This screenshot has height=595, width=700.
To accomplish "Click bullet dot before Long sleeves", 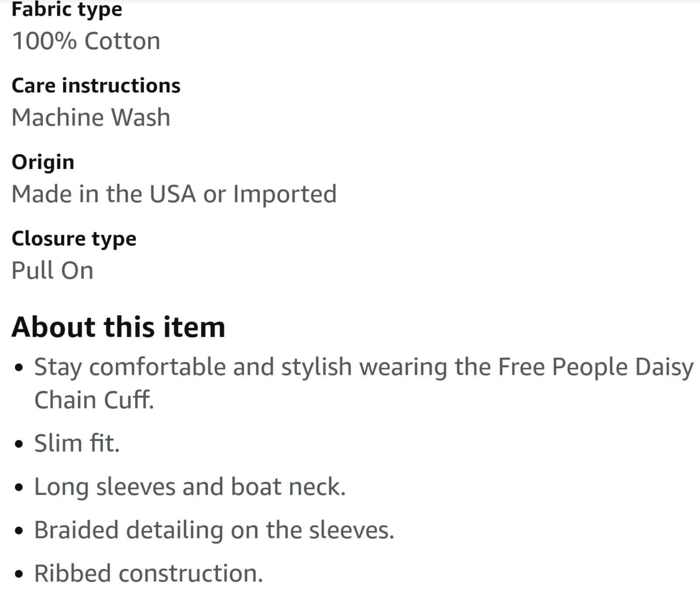I will point(18,488).
